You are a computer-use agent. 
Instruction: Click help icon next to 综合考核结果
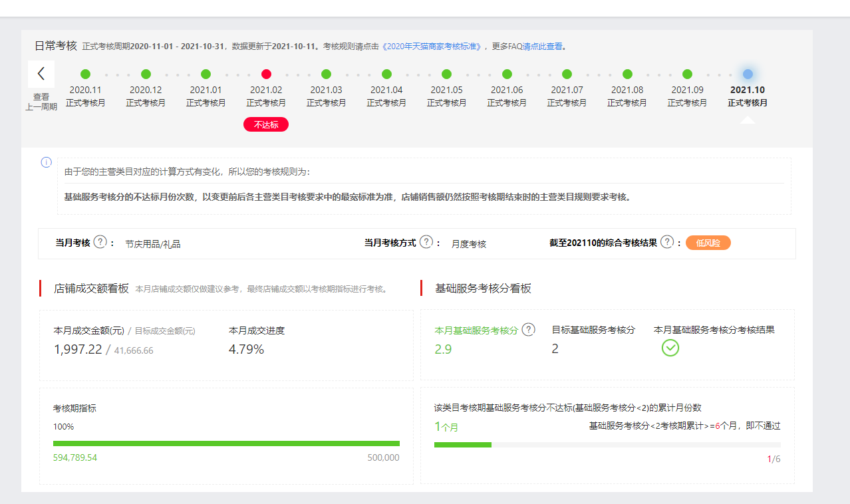click(x=667, y=242)
